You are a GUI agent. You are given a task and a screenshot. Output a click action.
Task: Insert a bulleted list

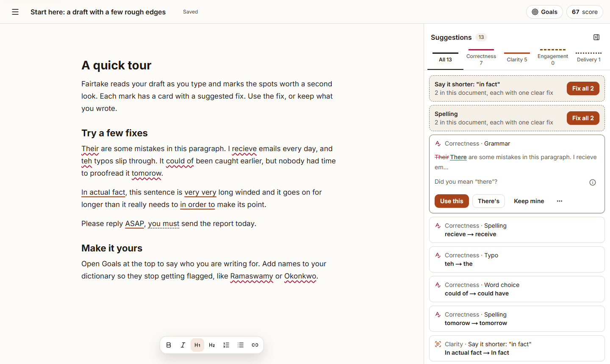tap(241, 345)
